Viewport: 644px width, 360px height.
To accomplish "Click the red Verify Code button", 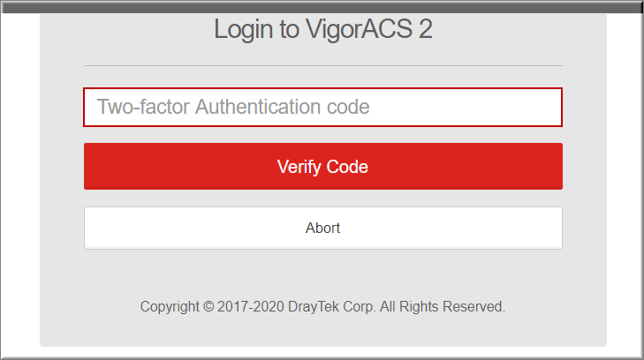I will pos(323,166).
